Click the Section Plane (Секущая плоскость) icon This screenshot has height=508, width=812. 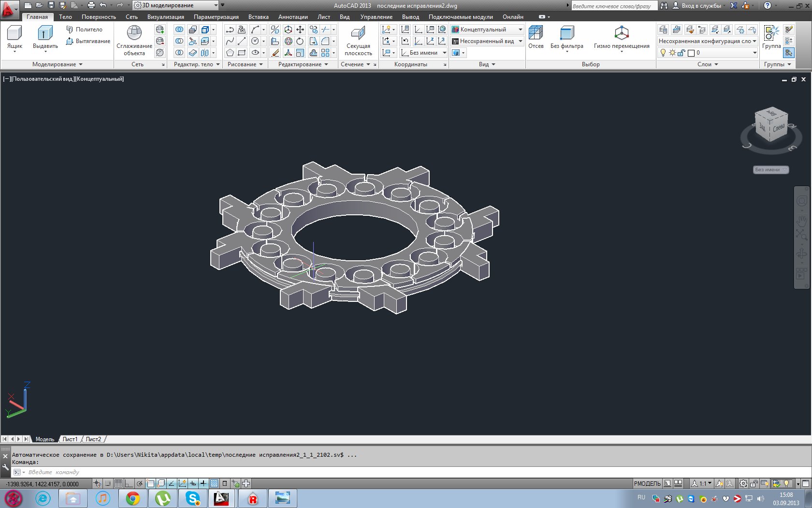[x=358, y=34]
